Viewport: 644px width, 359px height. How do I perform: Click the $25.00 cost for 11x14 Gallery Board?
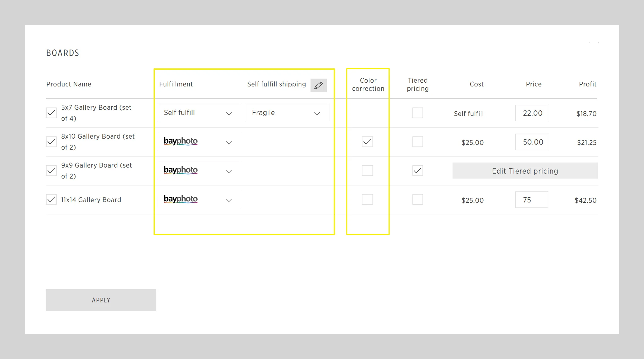coord(473,200)
